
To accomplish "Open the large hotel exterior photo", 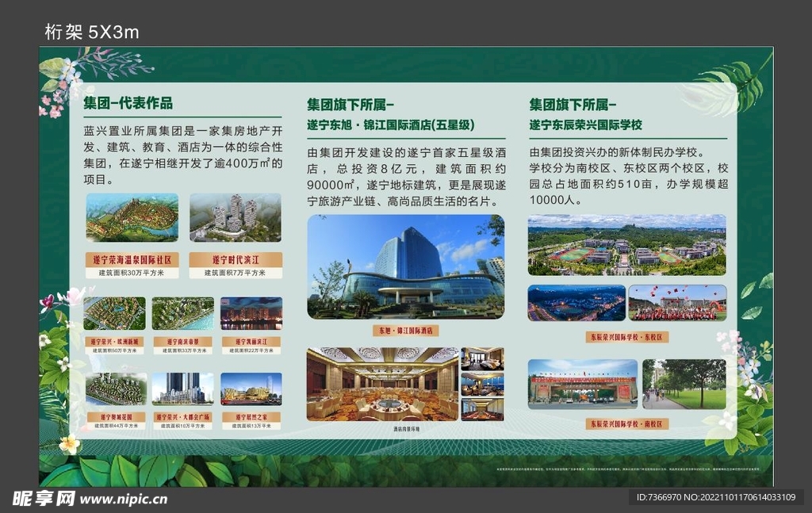I will (406, 266).
